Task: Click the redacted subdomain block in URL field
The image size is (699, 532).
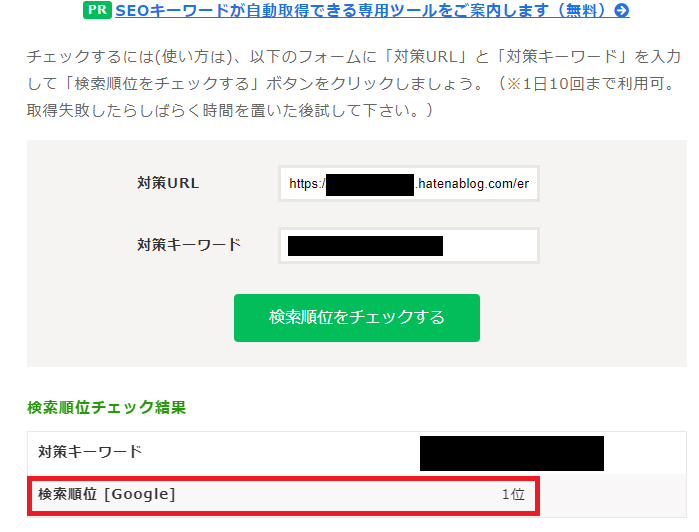Action: click(x=370, y=185)
